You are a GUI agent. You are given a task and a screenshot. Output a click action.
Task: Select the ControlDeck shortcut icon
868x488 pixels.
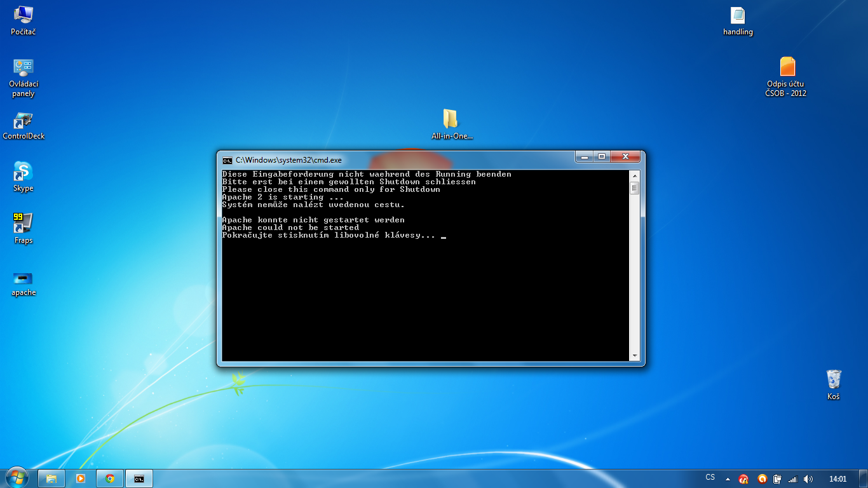click(24, 125)
